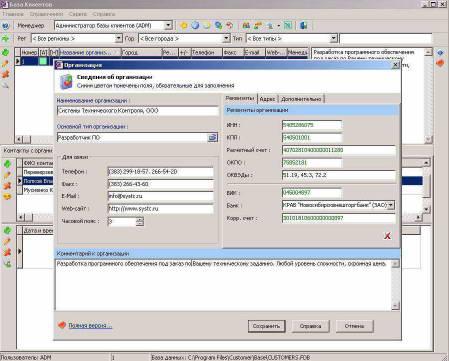Click the yellow sun icon in the toolbar
Image resolution: width=449 pixels, height=361 pixels.
(x=183, y=26)
